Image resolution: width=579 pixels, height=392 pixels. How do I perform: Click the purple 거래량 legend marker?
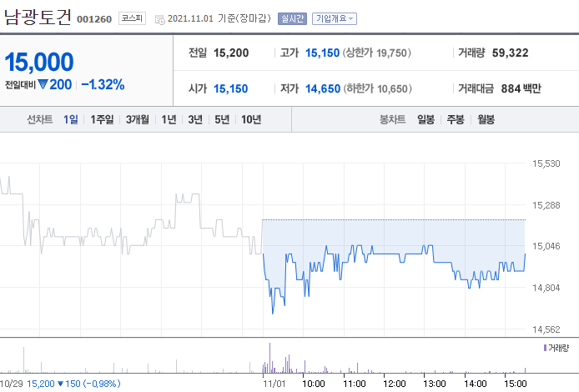tap(545, 348)
